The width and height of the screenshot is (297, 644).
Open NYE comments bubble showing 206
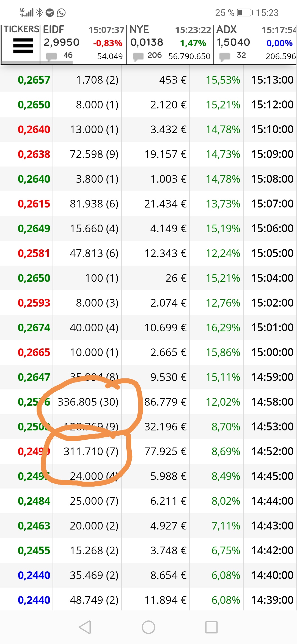coord(138,56)
